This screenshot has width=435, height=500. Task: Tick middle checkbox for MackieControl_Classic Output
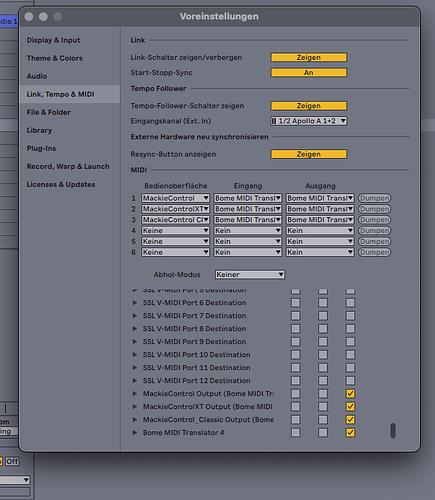click(323, 419)
